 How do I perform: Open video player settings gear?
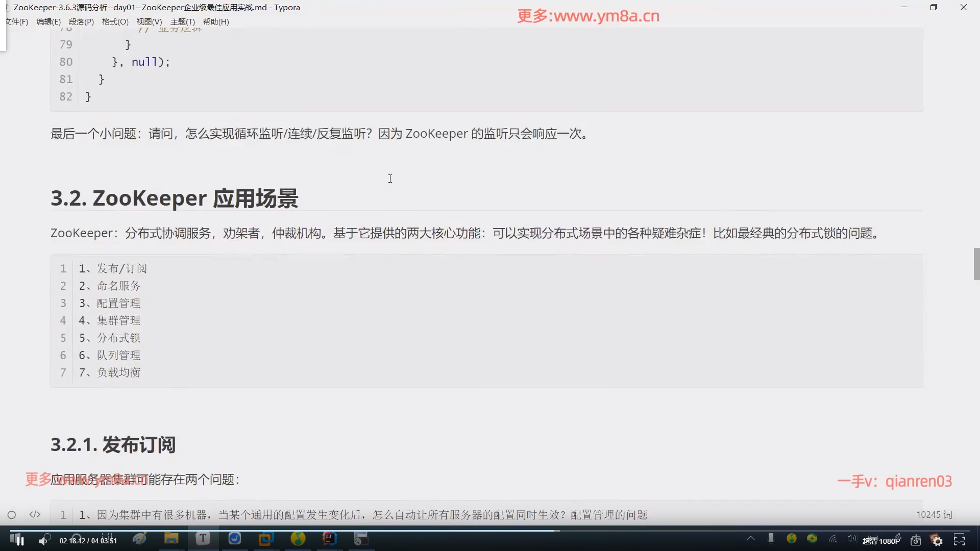tap(938, 541)
